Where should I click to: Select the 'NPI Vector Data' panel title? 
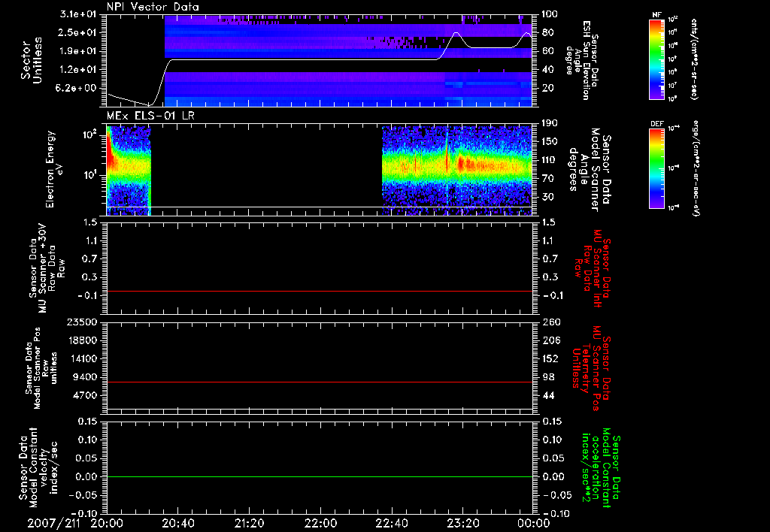[153, 7]
